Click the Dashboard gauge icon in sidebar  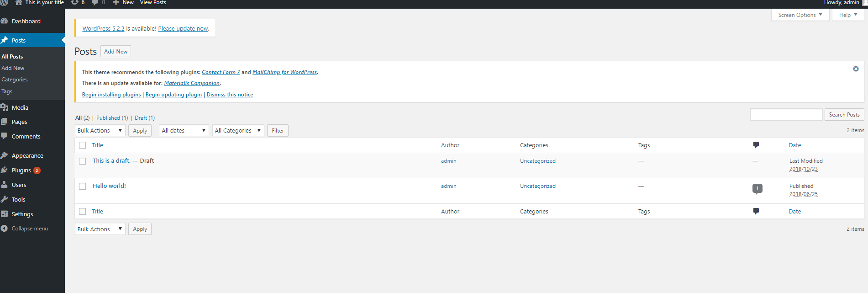4,21
